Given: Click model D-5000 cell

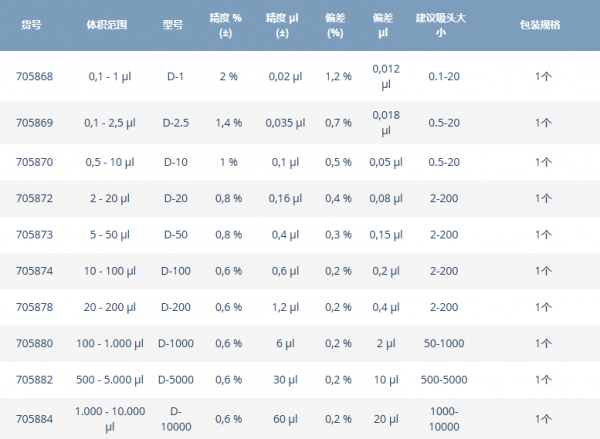Looking at the screenshot, I should click(176, 380).
